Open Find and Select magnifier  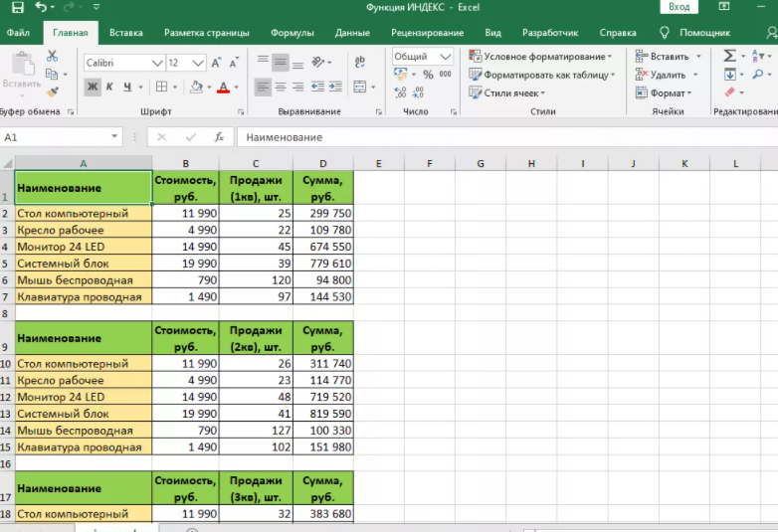click(x=758, y=75)
